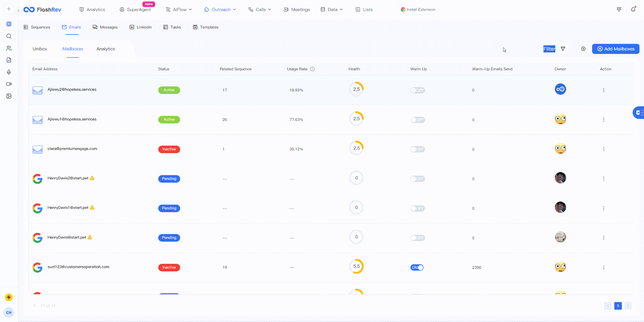Click the Add Mailboxes button
Image resolution: width=644 pixels, height=322 pixels.
click(616, 49)
